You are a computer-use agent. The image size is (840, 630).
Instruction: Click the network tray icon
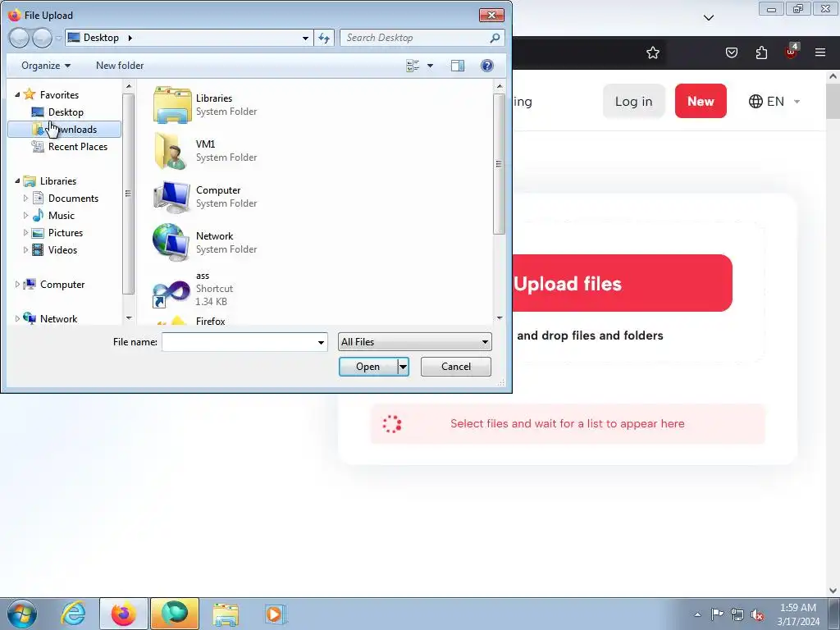pyautogui.click(x=737, y=614)
